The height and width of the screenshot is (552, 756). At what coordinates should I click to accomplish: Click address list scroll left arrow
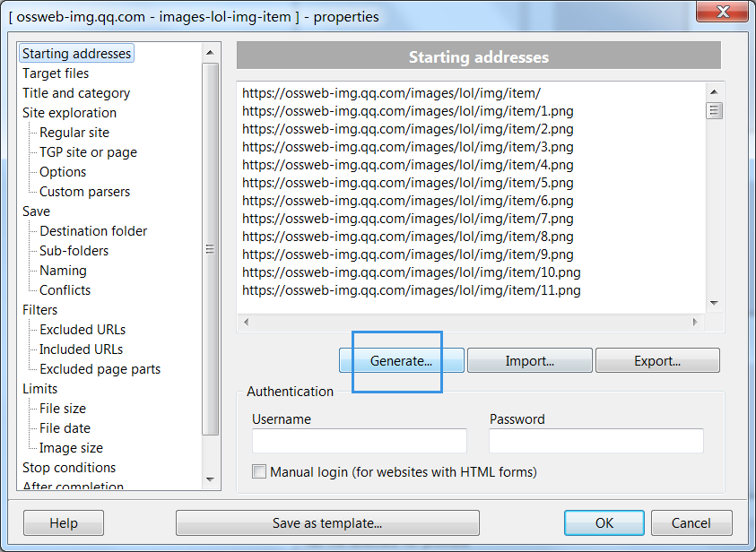pos(247,322)
